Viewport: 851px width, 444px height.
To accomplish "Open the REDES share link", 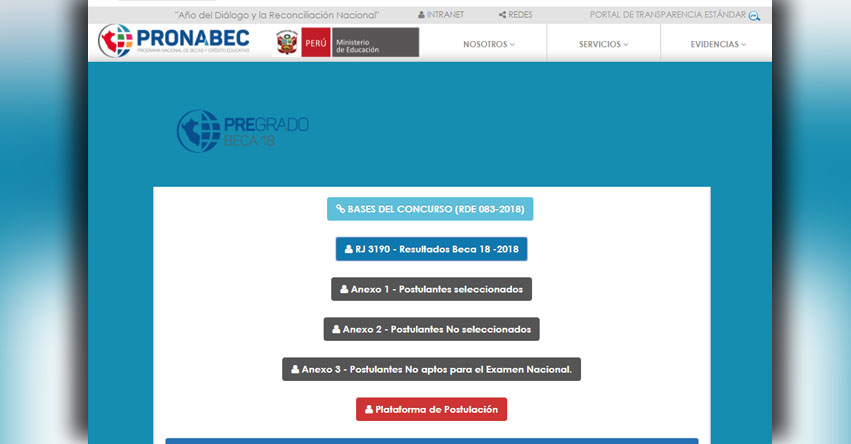I will (516, 15).
